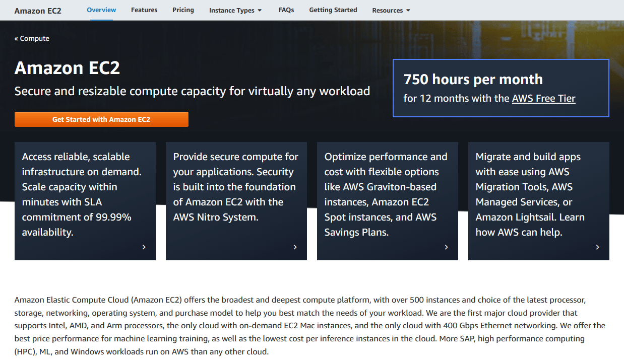This screenshot has height=364, width=624.
Task: Select the Getting Started menu item
Action: 333,10
